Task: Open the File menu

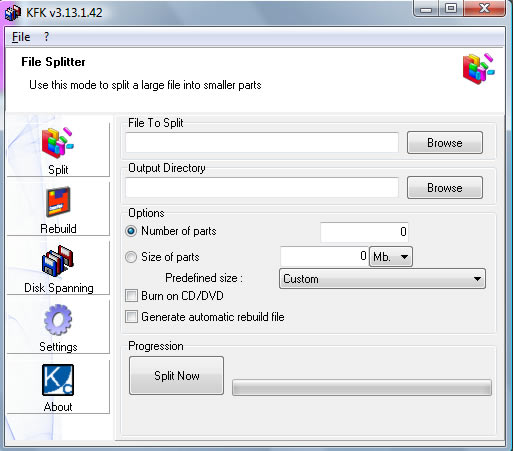Action: pos(21,37)
